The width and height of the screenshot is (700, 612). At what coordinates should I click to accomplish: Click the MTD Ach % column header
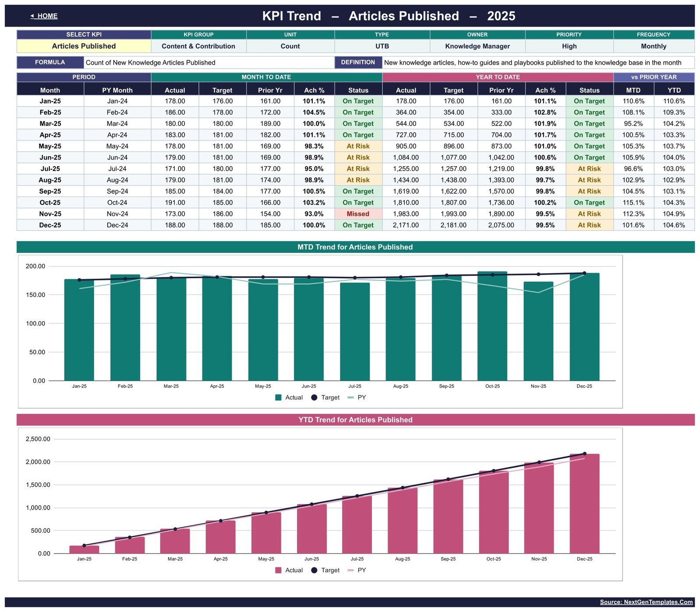click(x=314, y=90)
